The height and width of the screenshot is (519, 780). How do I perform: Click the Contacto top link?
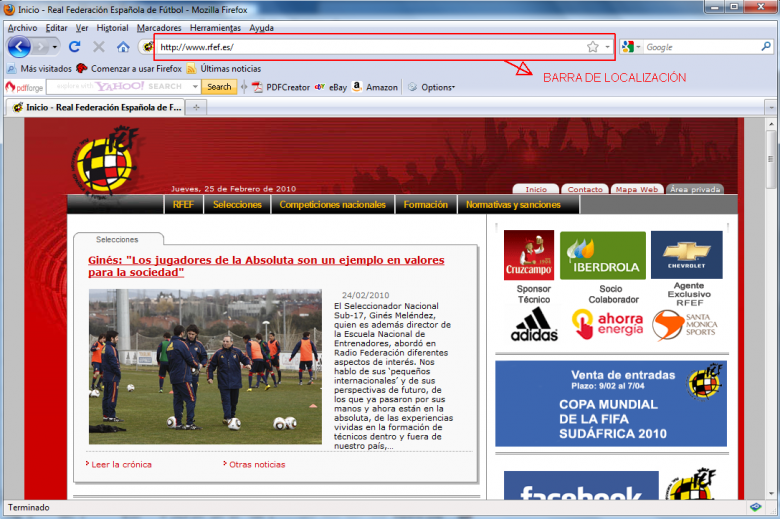(585, 189)
